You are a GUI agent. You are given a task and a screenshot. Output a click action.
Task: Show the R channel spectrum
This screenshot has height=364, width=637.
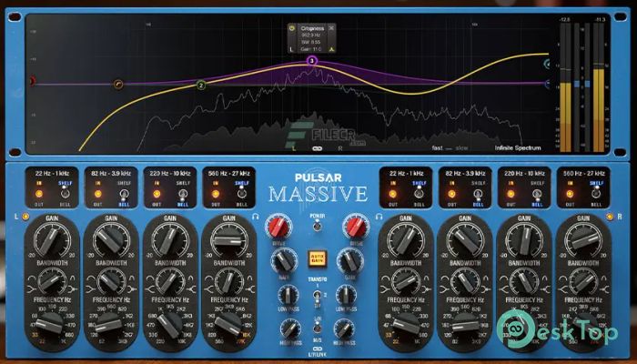340,148
